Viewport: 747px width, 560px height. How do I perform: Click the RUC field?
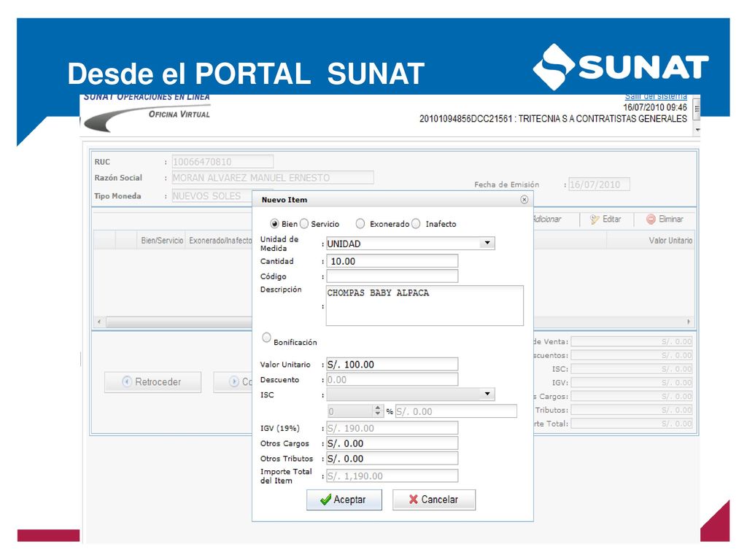tap(222, 162)
